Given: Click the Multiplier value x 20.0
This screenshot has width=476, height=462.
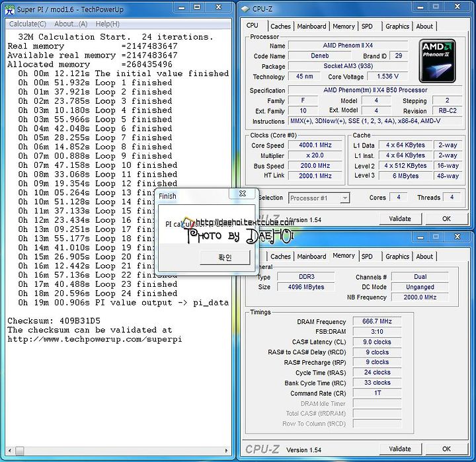Looking at the screenshot, I should [315, 155].
